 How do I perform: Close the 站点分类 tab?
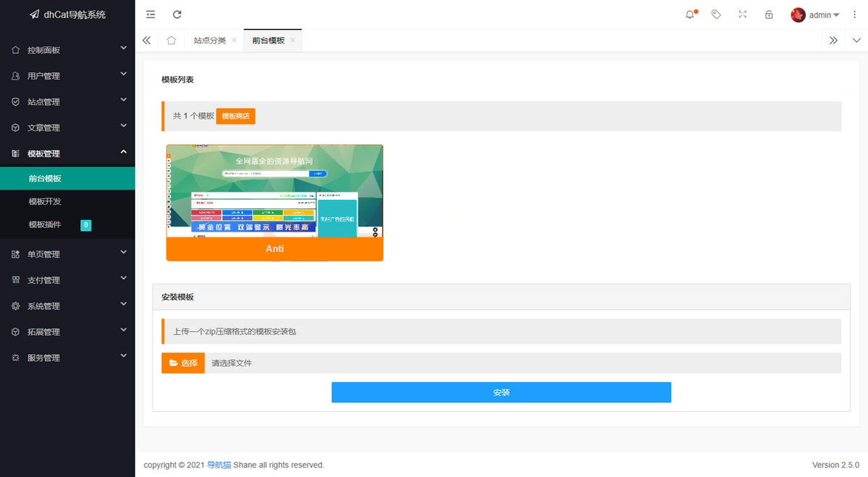234,41
